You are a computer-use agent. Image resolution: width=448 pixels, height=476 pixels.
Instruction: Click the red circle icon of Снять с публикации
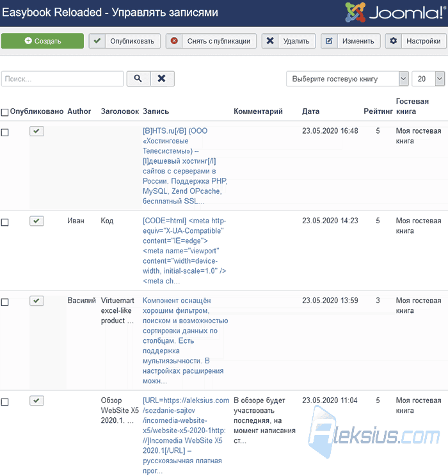[x=174, y=41]
